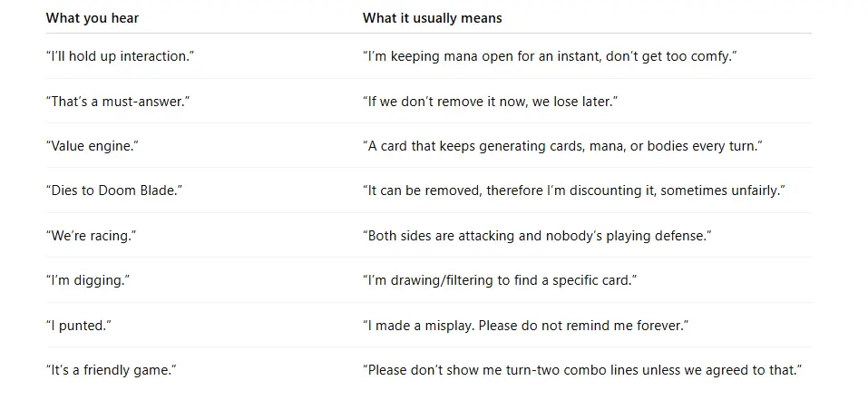Click the "Value engine." table cell
868x410 pixels.
point(92,146)
